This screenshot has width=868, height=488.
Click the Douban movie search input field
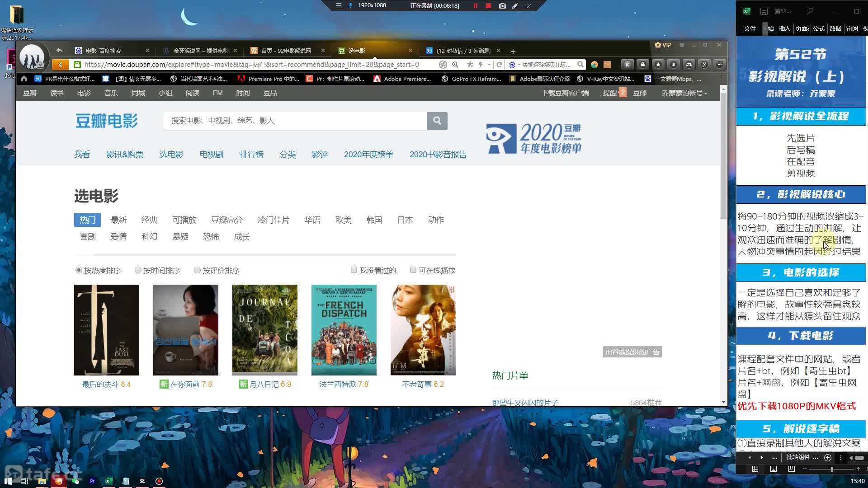click(x=295, y=121)
